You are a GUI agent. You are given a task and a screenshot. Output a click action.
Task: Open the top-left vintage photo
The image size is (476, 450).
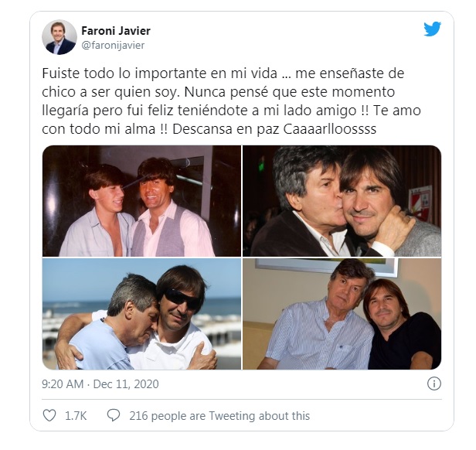141,200
